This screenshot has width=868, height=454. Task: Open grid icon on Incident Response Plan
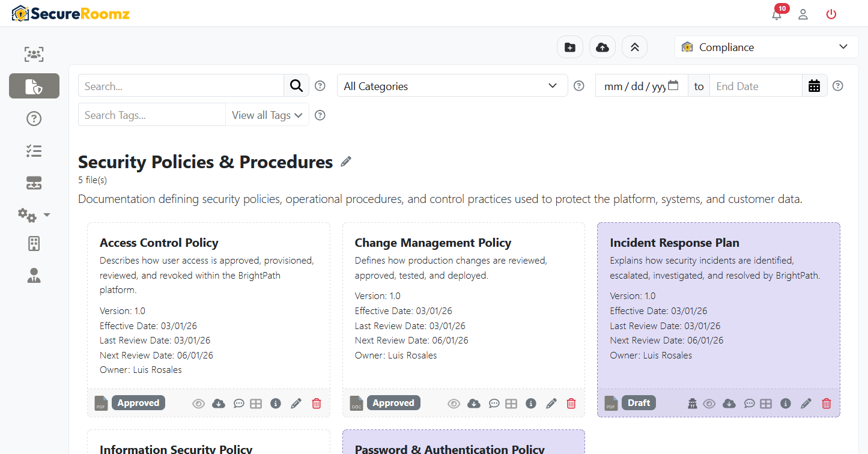766,404
